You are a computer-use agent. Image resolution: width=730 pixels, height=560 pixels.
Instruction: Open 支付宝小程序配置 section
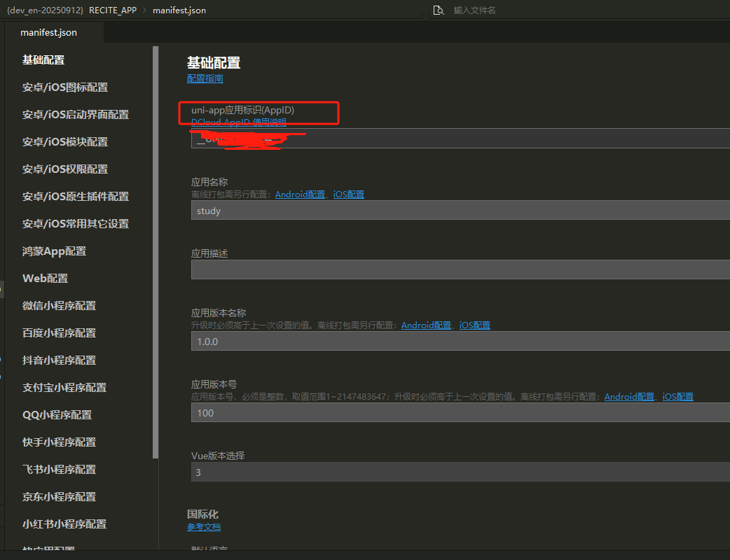(64, 387)
